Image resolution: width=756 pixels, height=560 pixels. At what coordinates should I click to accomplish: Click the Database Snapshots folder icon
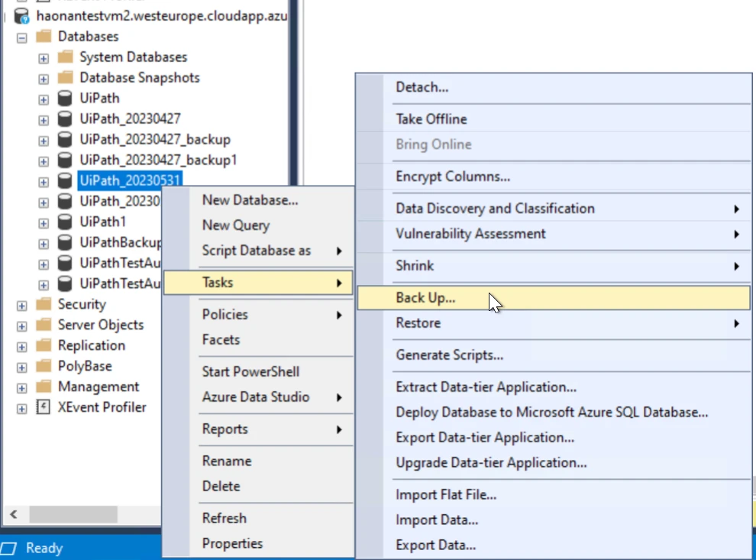65,78
